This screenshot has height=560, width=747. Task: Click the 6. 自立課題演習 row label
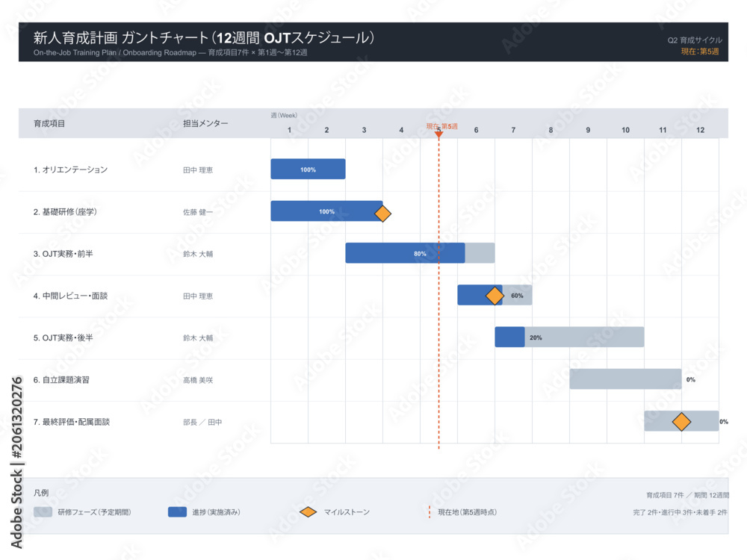pos(61,379)
